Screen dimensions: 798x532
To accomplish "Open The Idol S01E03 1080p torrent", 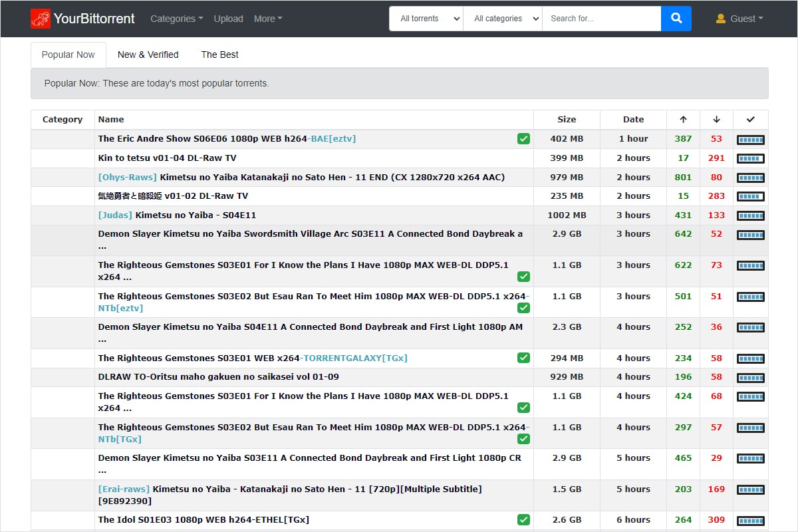I will point(203,519).
